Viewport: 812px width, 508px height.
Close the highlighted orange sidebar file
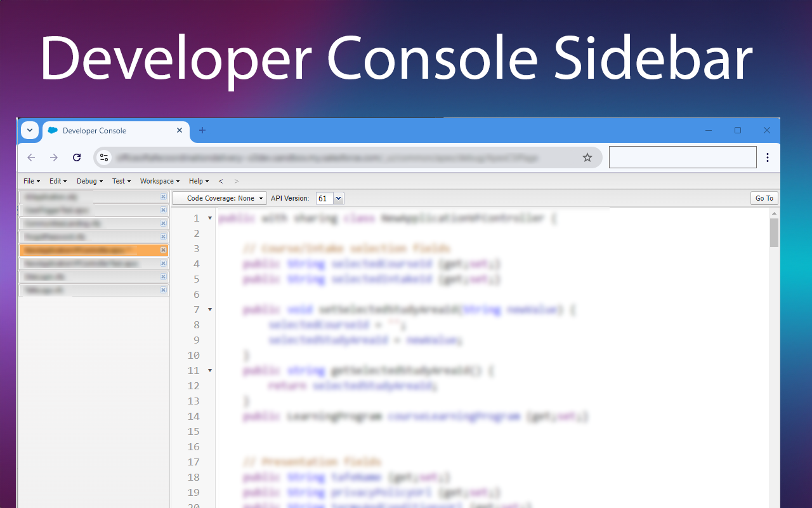pyautogui.click(x=163, y=250)
